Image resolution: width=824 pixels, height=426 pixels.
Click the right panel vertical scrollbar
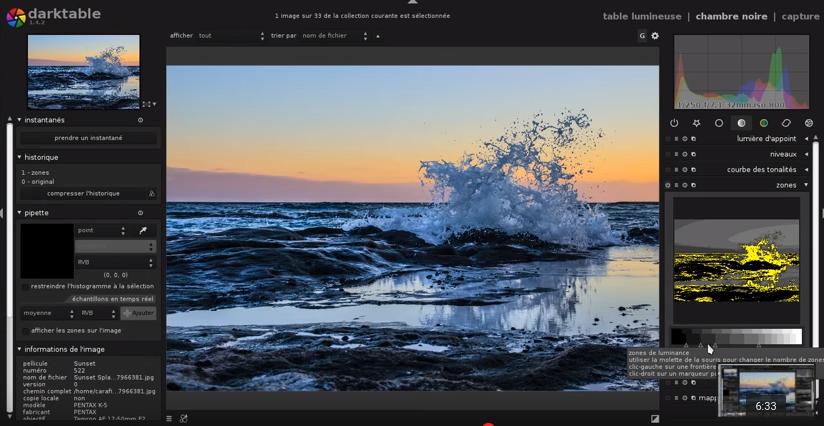(x=816, y=242)
